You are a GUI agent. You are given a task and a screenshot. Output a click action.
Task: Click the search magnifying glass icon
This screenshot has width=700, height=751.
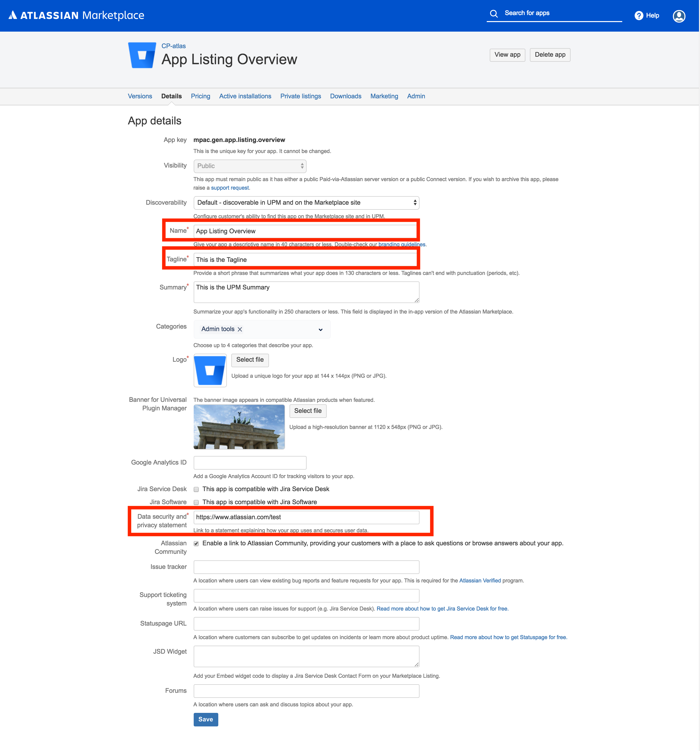[494, 13]
